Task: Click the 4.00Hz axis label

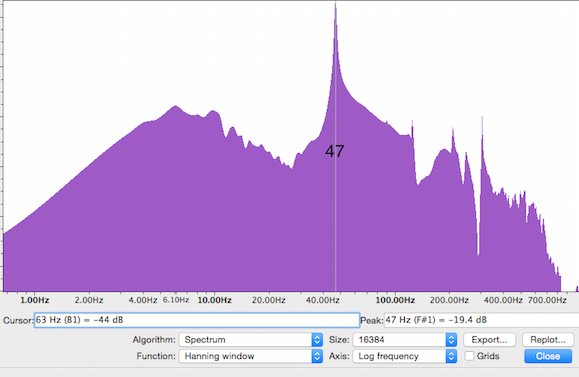Action: click(143, 300)
